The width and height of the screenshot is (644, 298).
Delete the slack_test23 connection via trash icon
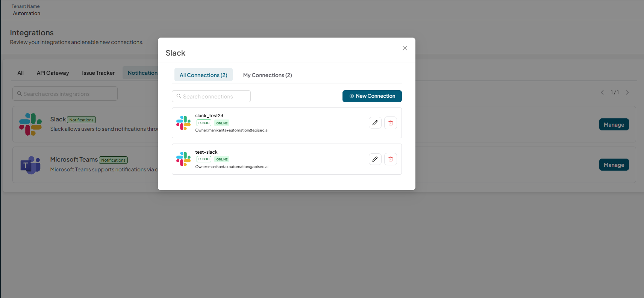tap(391, 123)
